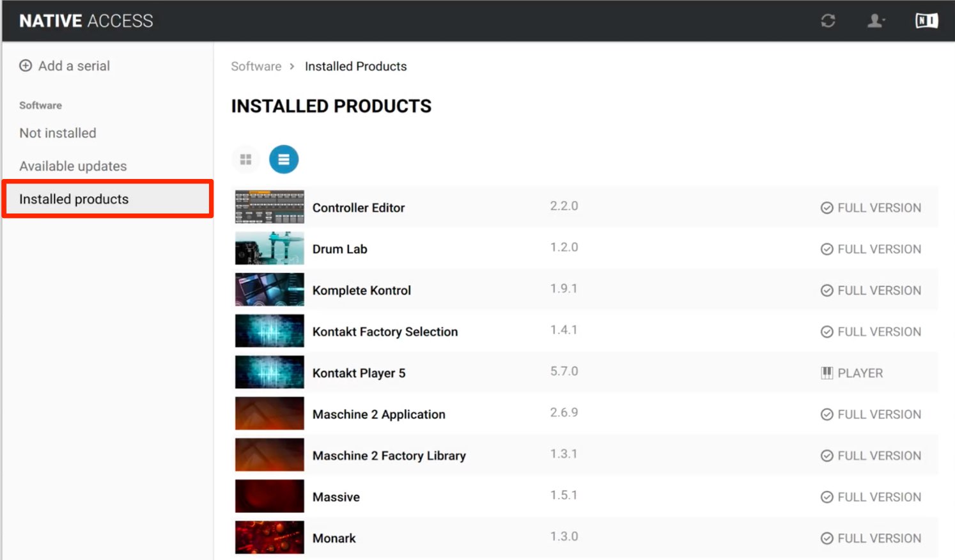This screenshot has height=560, width=955.
Task: Click the Maschine 2 Application name
Action: tap(378, 414)
